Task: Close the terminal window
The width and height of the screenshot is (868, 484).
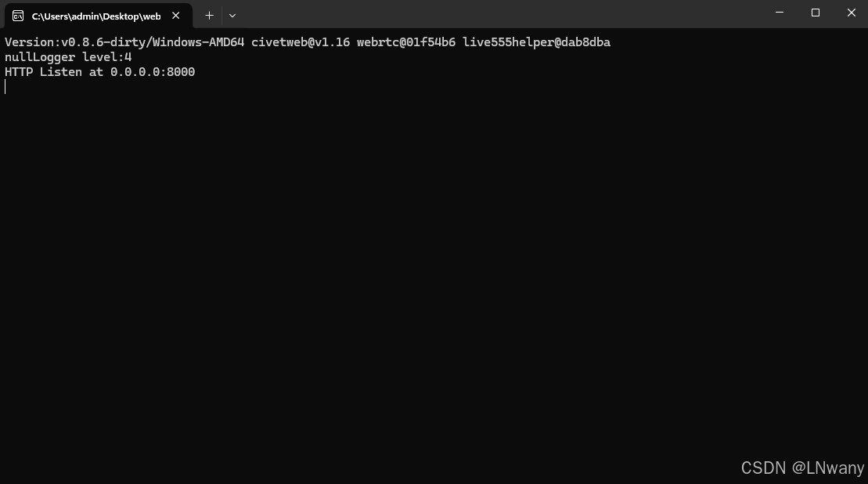Action: 852,13
